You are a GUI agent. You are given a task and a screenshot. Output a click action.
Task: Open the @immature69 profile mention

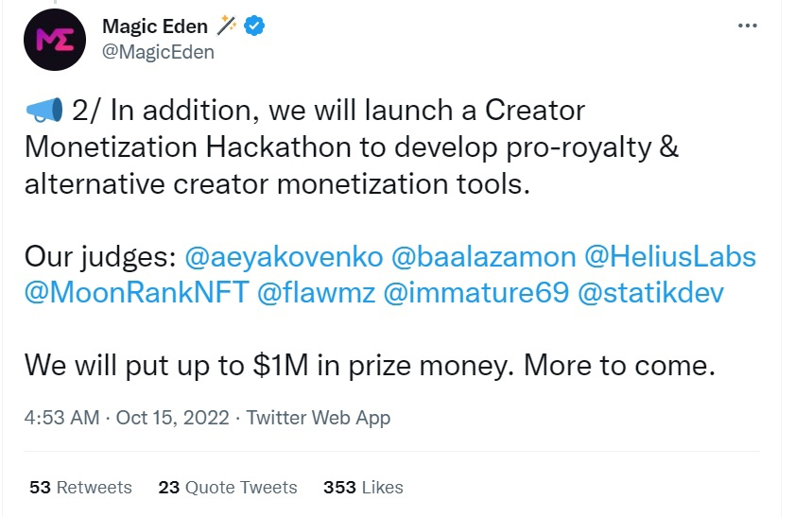(x=475, y=293)
